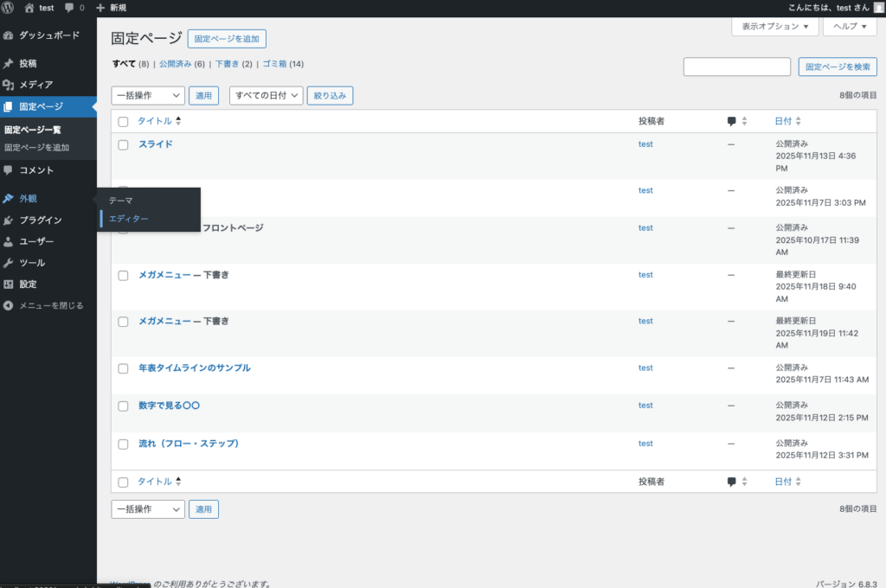Image resolution: width=886 pixels, height=588 pixels.
Task: Click the プラグイン plug icon
Action: (9, 220)
